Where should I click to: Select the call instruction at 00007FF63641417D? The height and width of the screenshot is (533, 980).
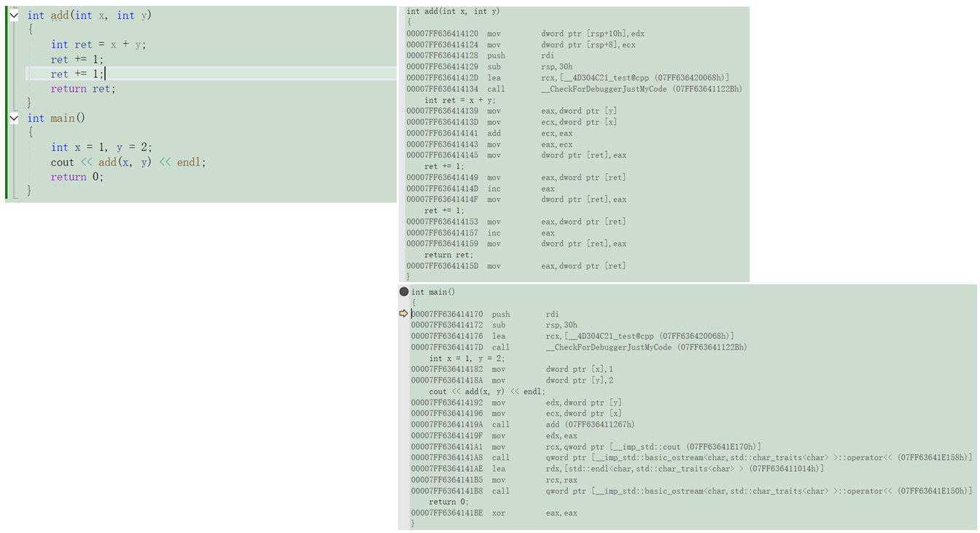(x=579, y=347)
